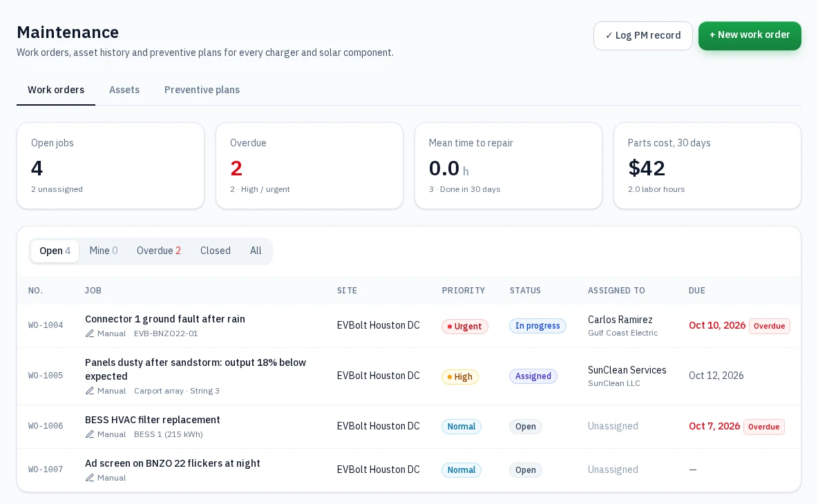Image resolution: width=818 pixels, height=504 pixels.
Task: Click the Assigned status badge
Action: 533,376
